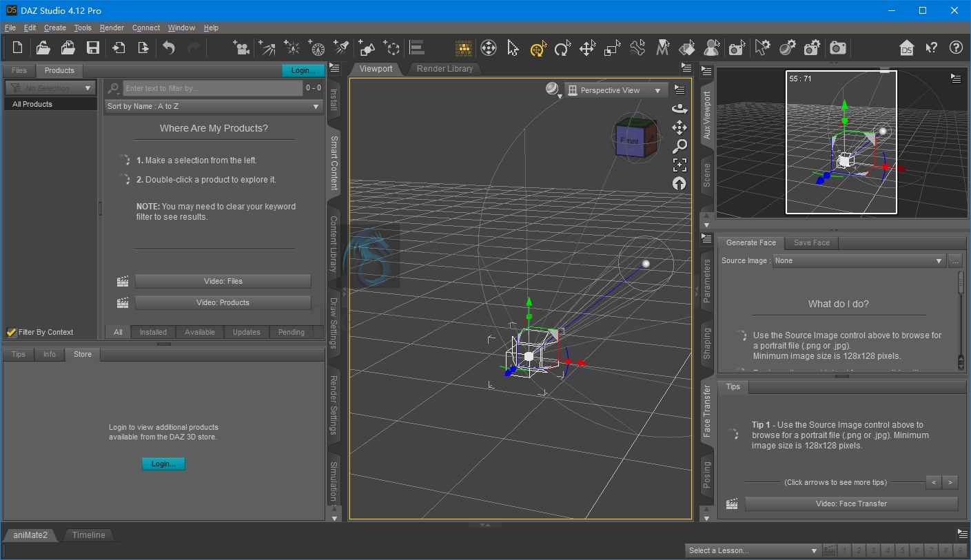
Task: Click Video: Products button
Action: click(223, 302)
